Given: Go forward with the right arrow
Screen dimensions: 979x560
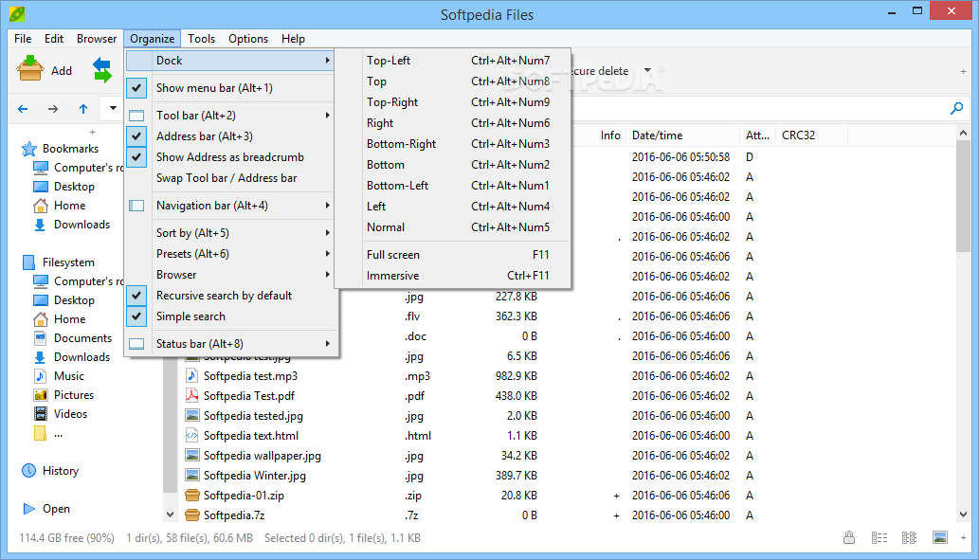Looking at the screenshot, I should point(53,109).
